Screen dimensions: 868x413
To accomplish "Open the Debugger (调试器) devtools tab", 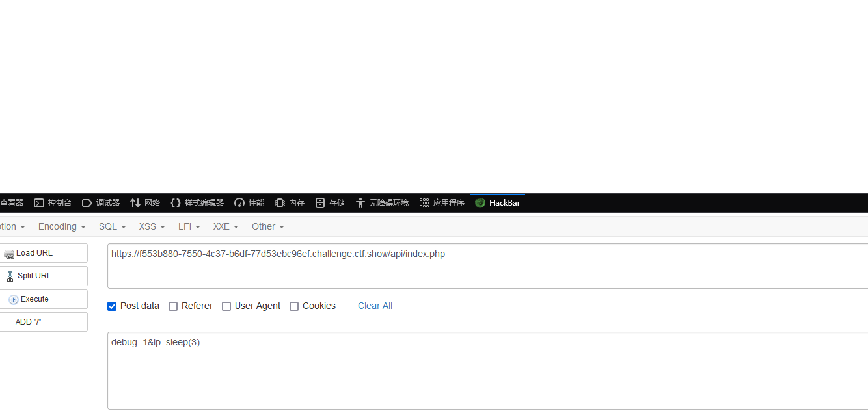I will tap(101, 203).
